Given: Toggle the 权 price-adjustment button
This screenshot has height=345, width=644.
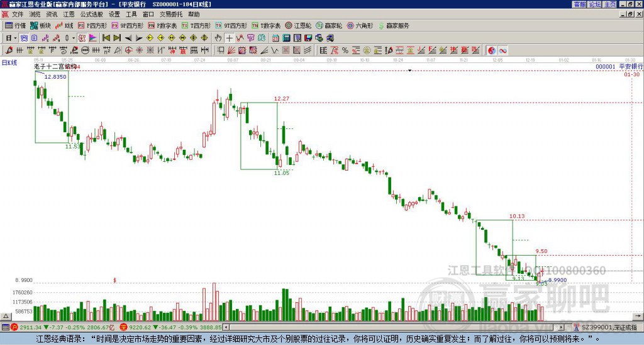Looking at the screenshot, I should tap(82, 38).
